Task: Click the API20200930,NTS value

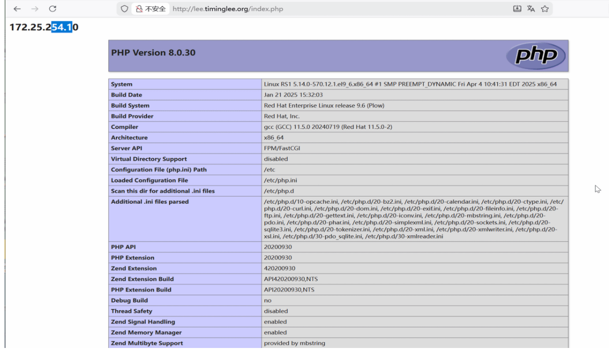Action: click(x=289, y=290)
